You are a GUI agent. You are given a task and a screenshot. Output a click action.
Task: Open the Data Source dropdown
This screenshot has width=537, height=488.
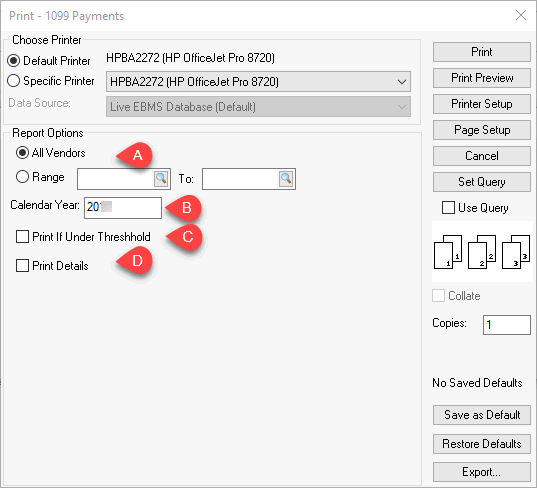(258, 107)
